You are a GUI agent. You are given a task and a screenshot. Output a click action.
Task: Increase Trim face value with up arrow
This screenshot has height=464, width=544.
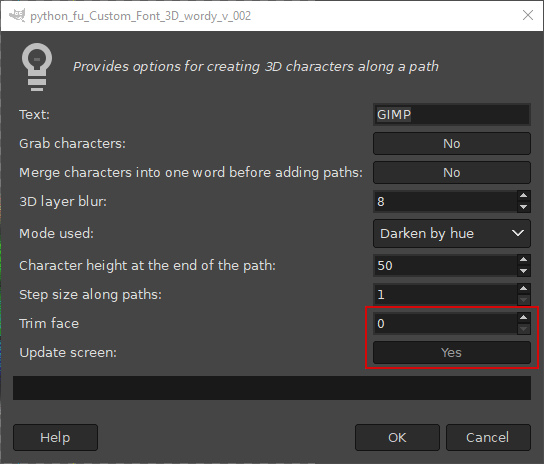524,318
